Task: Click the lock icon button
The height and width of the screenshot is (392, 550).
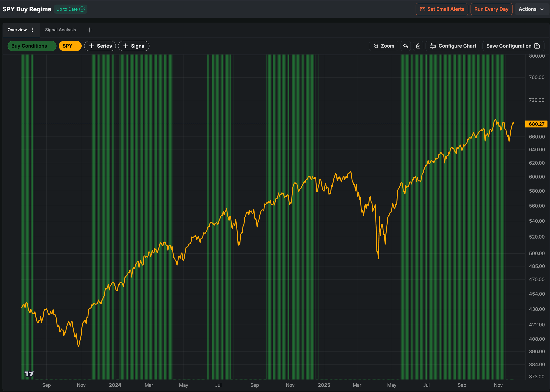Action: [x=418, y=46]
